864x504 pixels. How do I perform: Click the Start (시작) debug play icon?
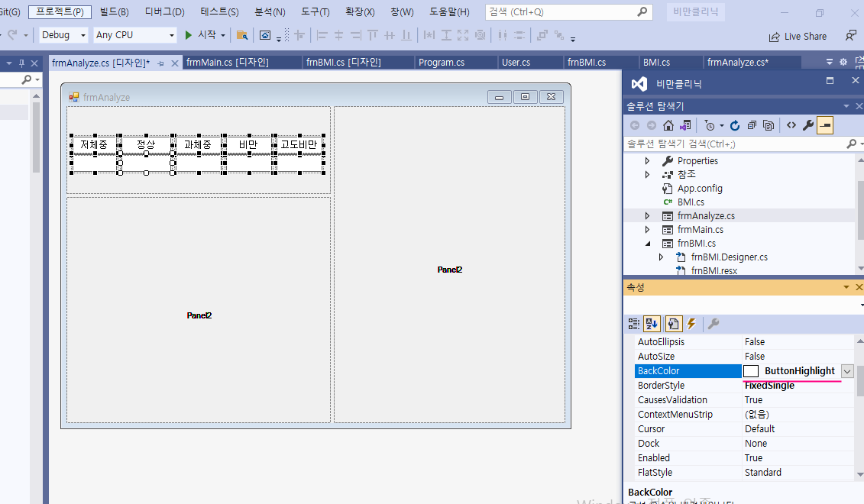click(x=189, y=35)
